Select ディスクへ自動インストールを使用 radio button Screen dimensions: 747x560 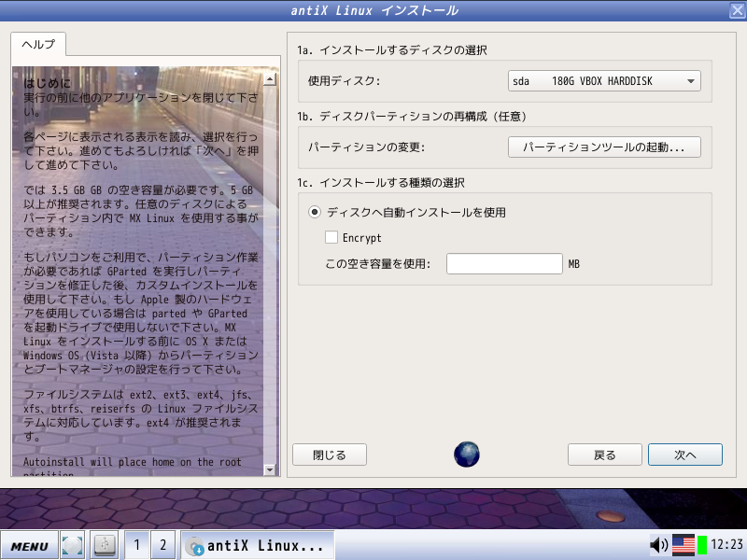(315, 212)
